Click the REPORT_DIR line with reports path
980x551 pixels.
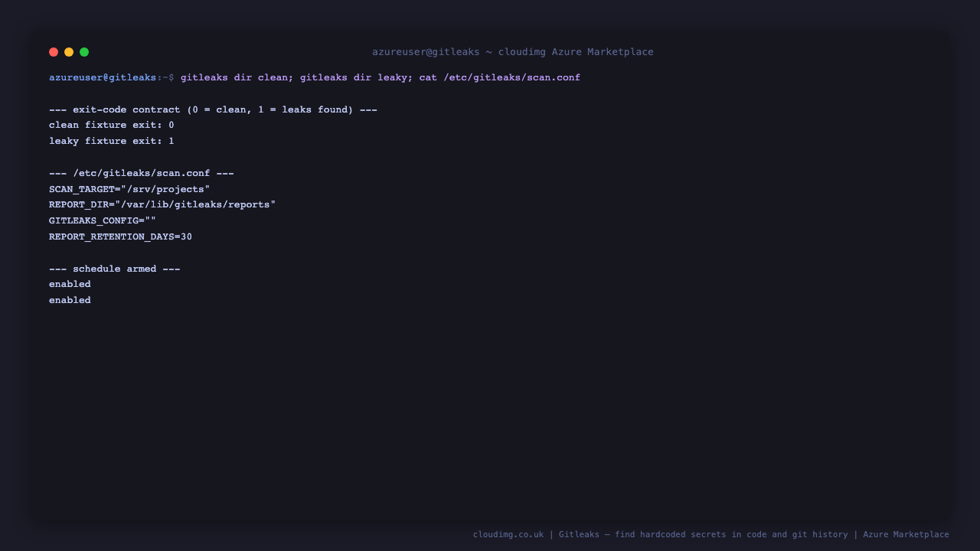click(162, 205)
